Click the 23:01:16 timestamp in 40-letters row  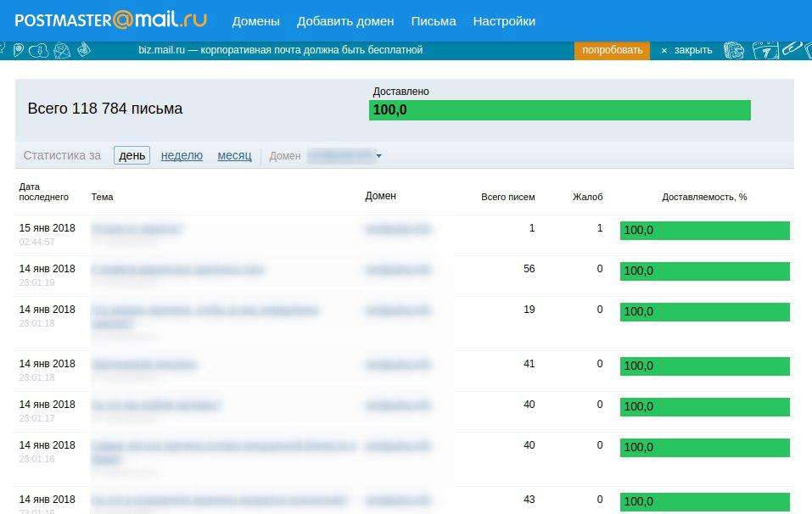coord(36,459)
